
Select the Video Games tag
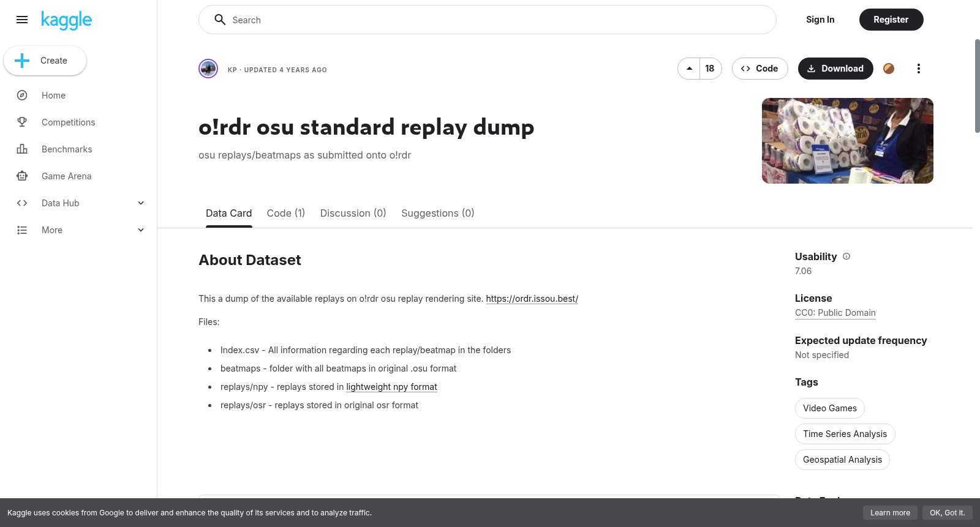point(830,408)
